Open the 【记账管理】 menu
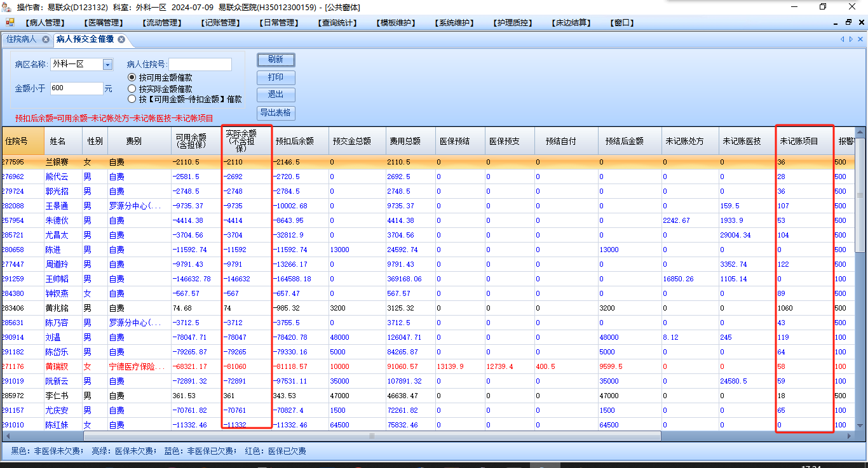 (x=222, y=23)
